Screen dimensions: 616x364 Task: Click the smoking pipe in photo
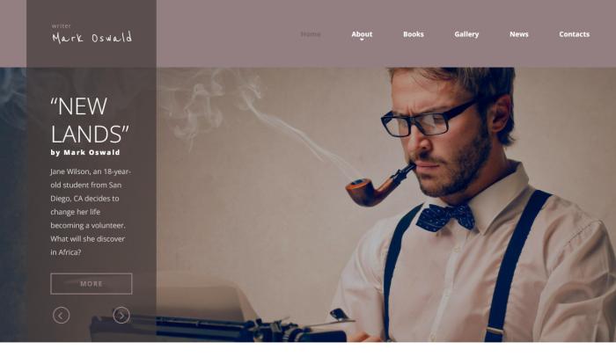[x=379, y=186]
